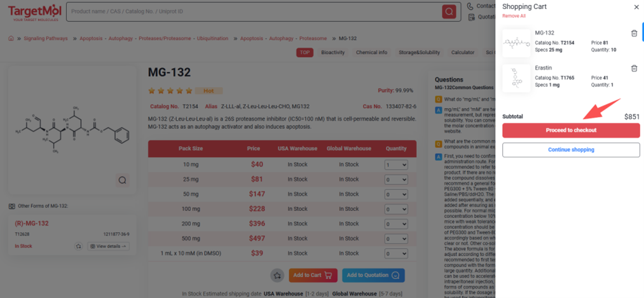The height and width of the screenshot is (298, 644).
Task: Click the red search magnifier button
Action: 449,11
